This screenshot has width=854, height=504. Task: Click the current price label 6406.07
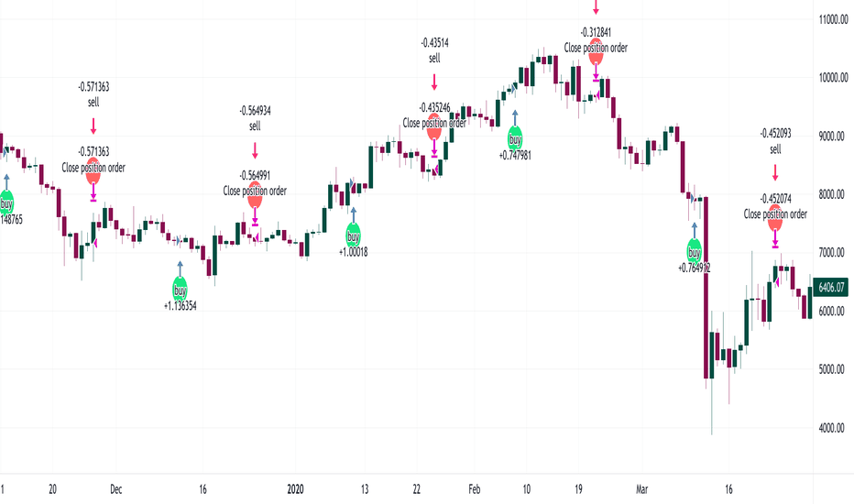pos(831,287)
